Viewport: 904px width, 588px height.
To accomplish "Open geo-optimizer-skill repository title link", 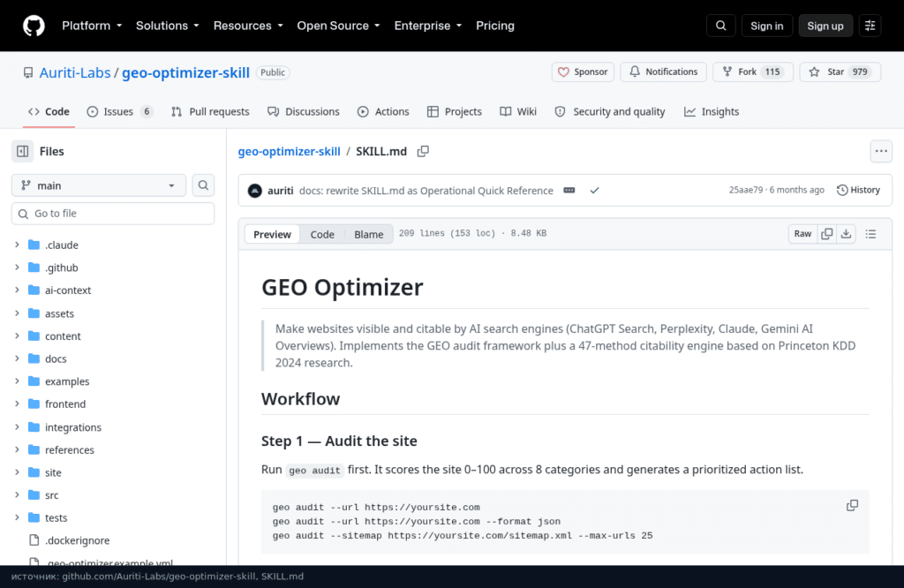I will click(185, 72).
